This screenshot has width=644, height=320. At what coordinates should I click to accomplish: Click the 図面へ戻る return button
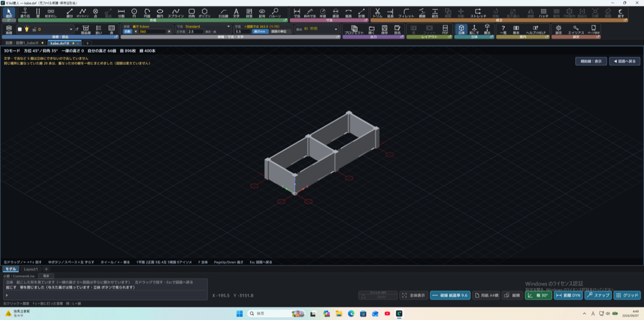(x=624, y=61)
